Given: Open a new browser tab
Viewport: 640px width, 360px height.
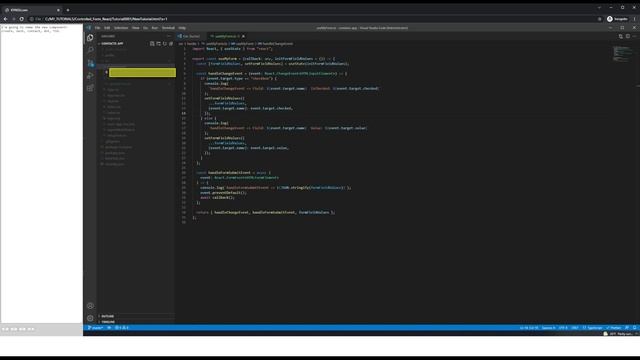Looking at the screenshot, I should pos(68,10).
